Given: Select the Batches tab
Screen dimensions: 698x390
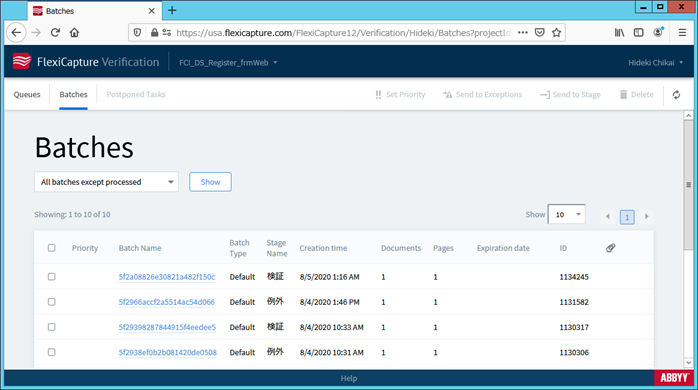Looking at the screenshot, I should 73,94.
